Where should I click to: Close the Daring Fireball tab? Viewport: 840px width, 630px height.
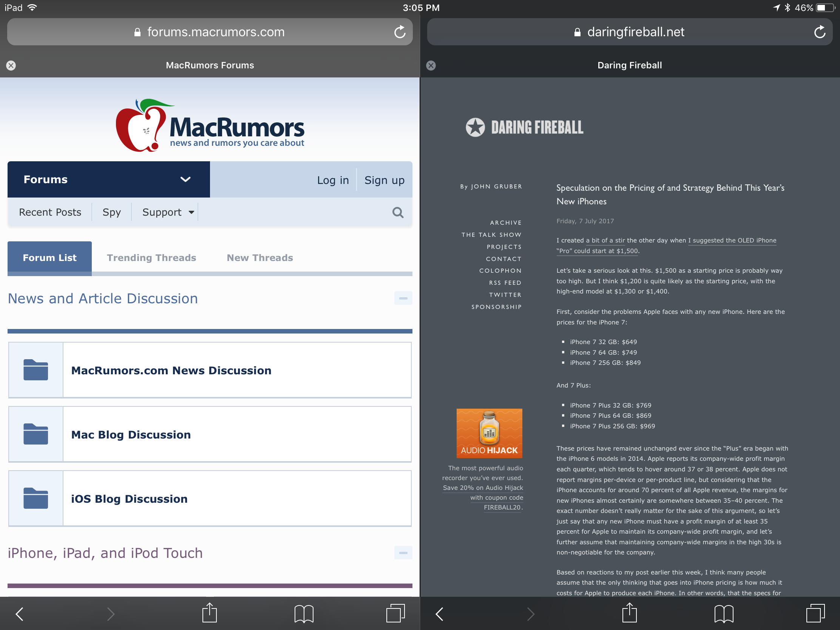pyautogui.click(x=431, y=65)
